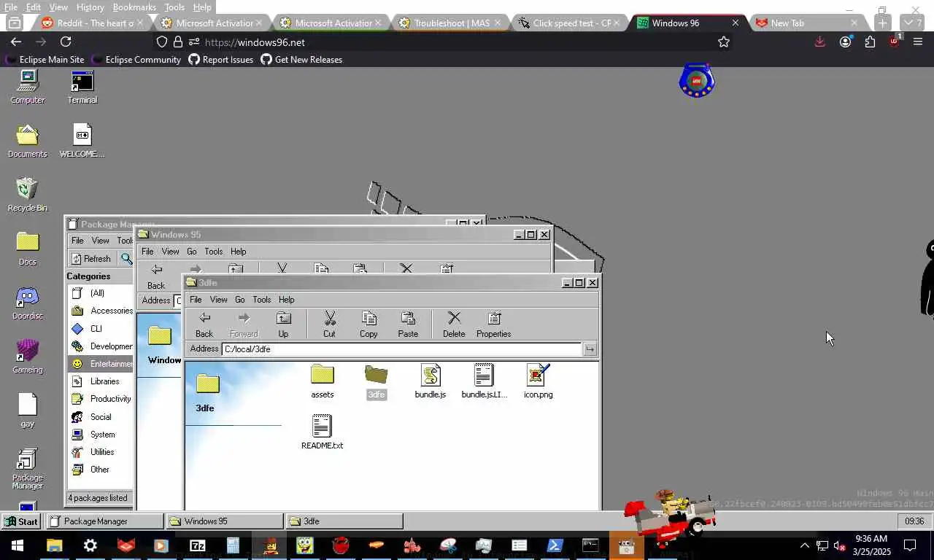Screen dimensions: 934x560
Task: Click the 3dfe taskbar button
Action: point(344,521)
